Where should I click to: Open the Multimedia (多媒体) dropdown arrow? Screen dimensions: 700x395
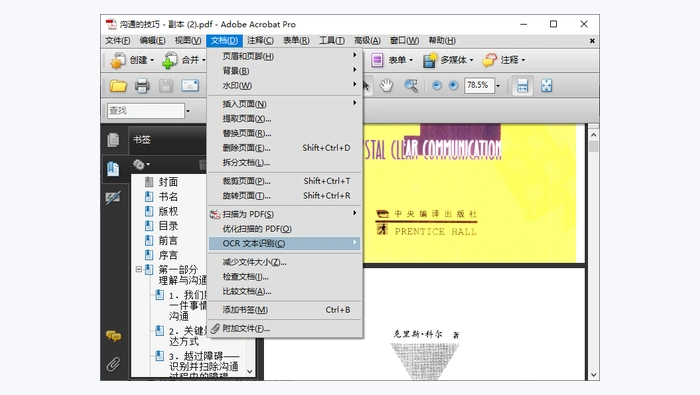471,60
